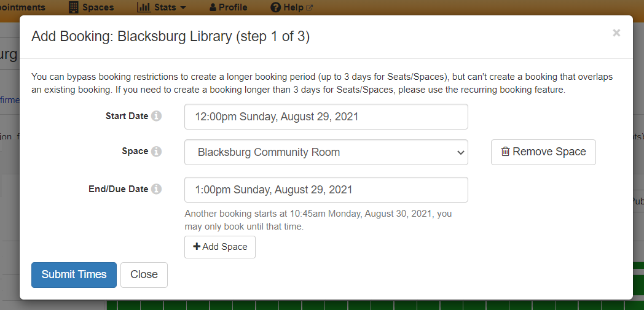This screenshot has height=310, width=644.
Task: Open the Spaces menu item
Action: [92, 7]
